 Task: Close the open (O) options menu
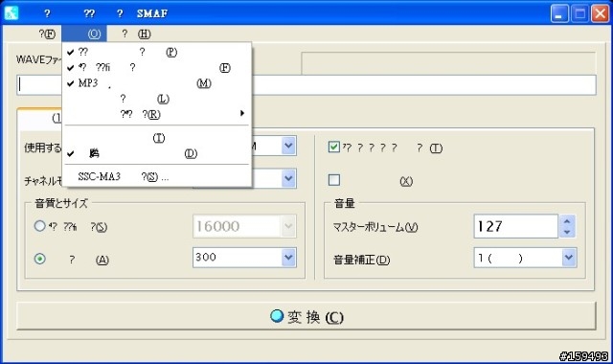point(84,34)
